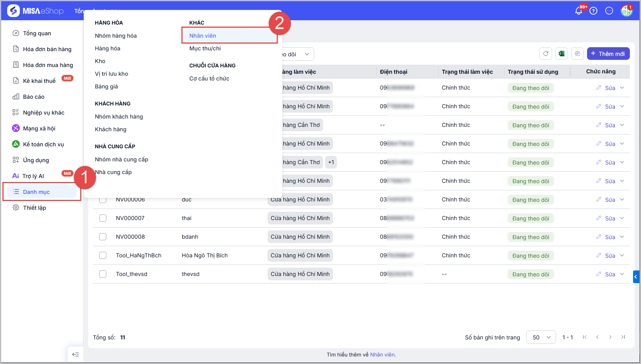The width and height of the screenshot is (641, 364).
Task: Open Kê khai thuế in the sidebar
Action: click(x=39, y=81)
